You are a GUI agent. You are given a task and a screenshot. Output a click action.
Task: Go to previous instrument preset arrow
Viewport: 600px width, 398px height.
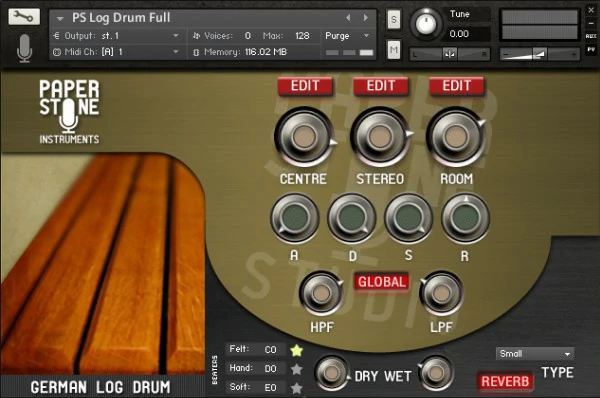tap(348, 18)
